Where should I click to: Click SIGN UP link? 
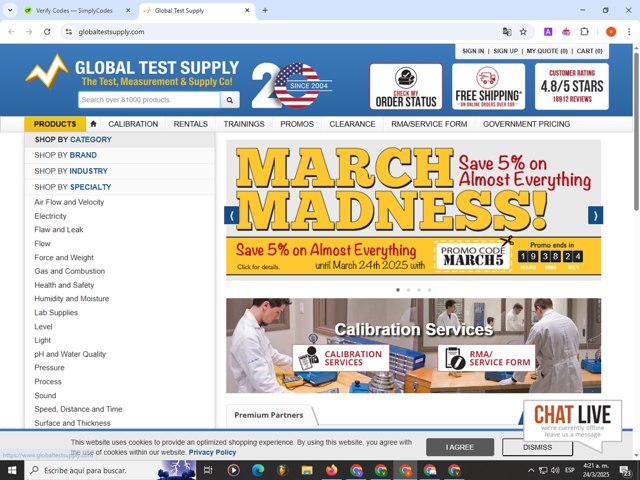coord(506,51)
